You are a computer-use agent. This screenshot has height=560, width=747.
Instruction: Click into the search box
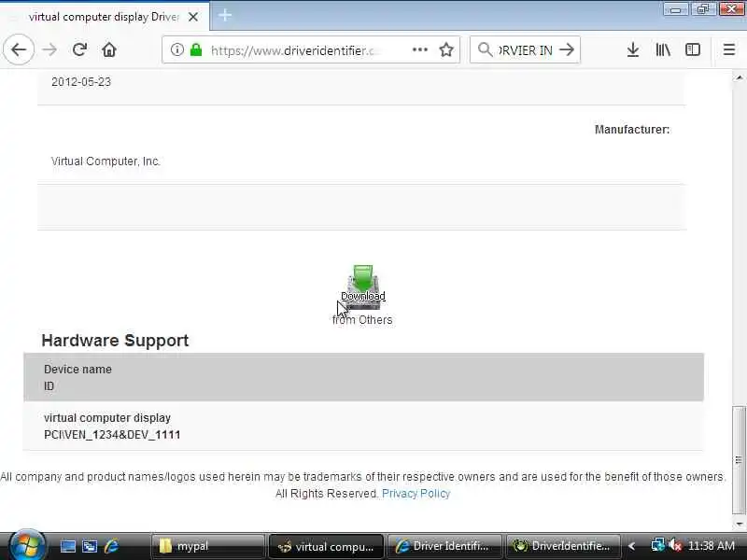(x=525, y=50)
